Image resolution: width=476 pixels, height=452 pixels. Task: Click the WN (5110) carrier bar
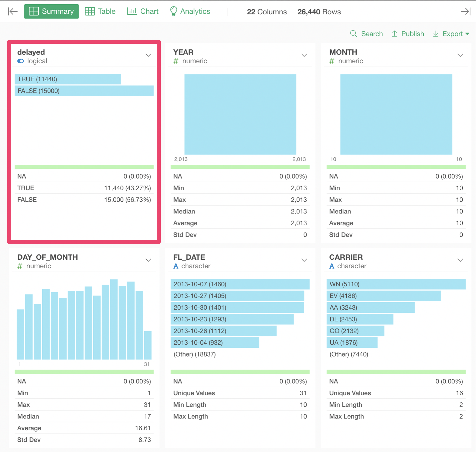tap(396, 284)
